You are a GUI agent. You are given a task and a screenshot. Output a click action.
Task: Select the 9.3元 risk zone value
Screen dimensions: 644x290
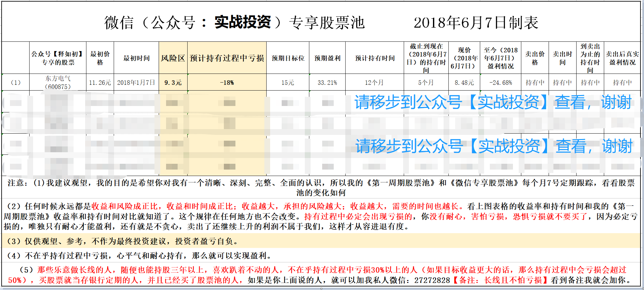[x=173, y=83]
